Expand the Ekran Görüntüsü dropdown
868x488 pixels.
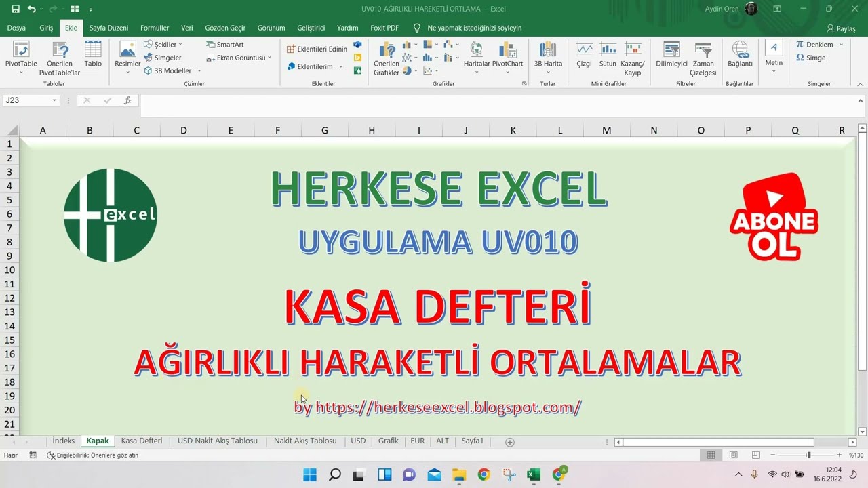coord(269,58)
